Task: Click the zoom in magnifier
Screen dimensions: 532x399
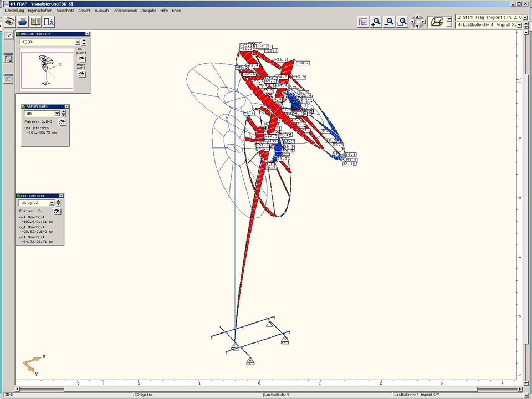Action: coord(376,22)
